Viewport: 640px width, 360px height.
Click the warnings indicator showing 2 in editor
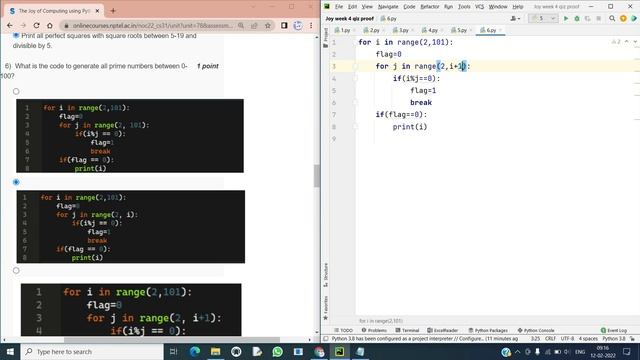[616, 42]
